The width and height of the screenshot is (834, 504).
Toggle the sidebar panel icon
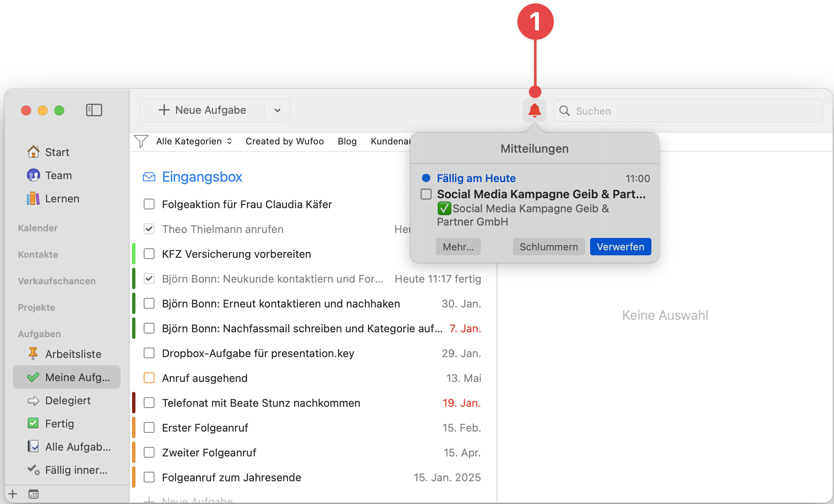click(x=94, y=110)
